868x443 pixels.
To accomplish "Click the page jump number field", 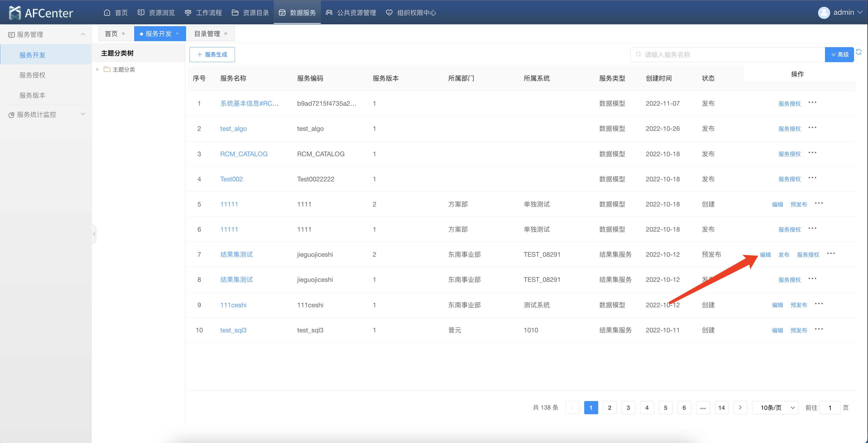I will (830, 407).
